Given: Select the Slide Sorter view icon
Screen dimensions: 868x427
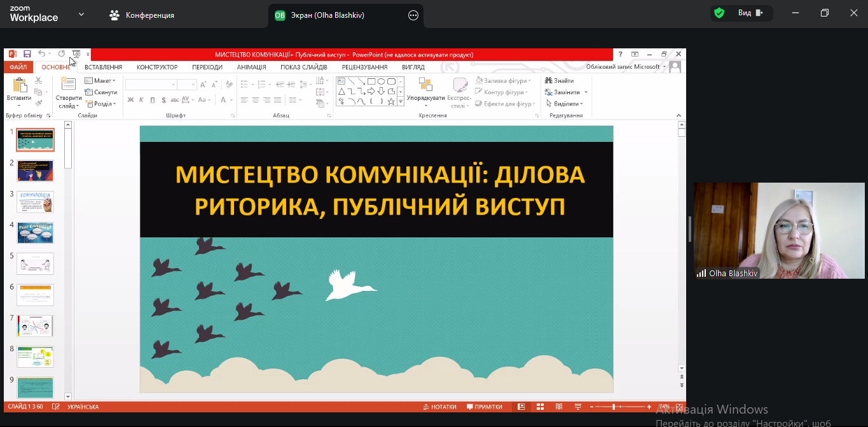Looking at the screenshot, I should click(x=540, y=407).
